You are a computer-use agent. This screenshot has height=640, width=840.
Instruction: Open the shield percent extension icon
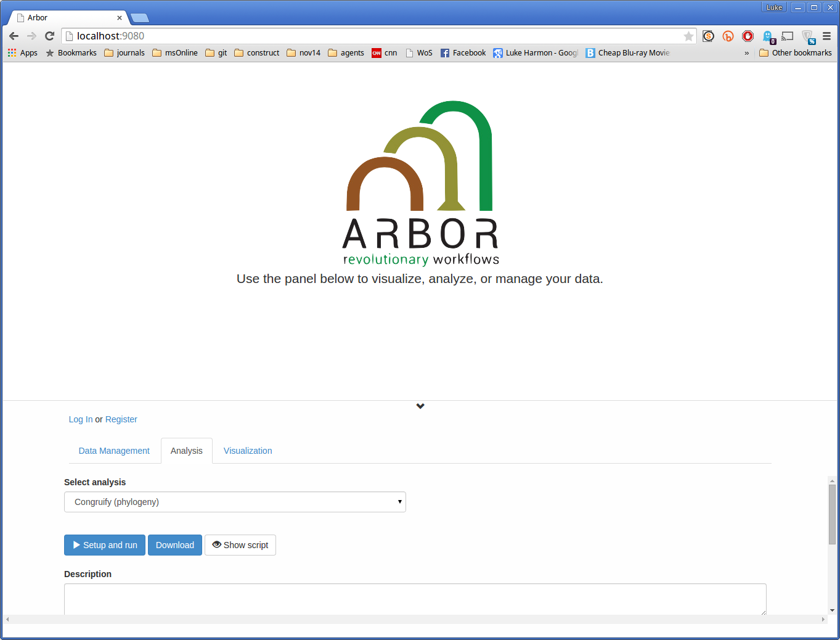pos(808,37)
